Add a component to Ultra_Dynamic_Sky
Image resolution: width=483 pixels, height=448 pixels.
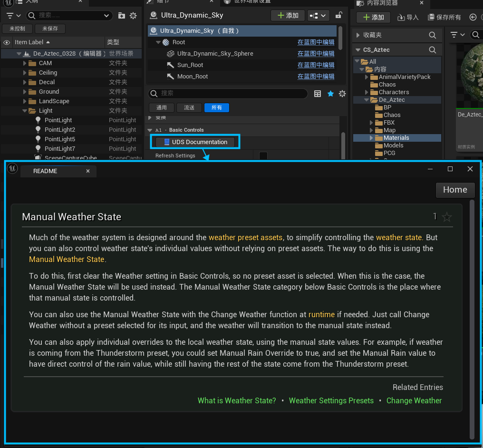click(x=288, y=15)
